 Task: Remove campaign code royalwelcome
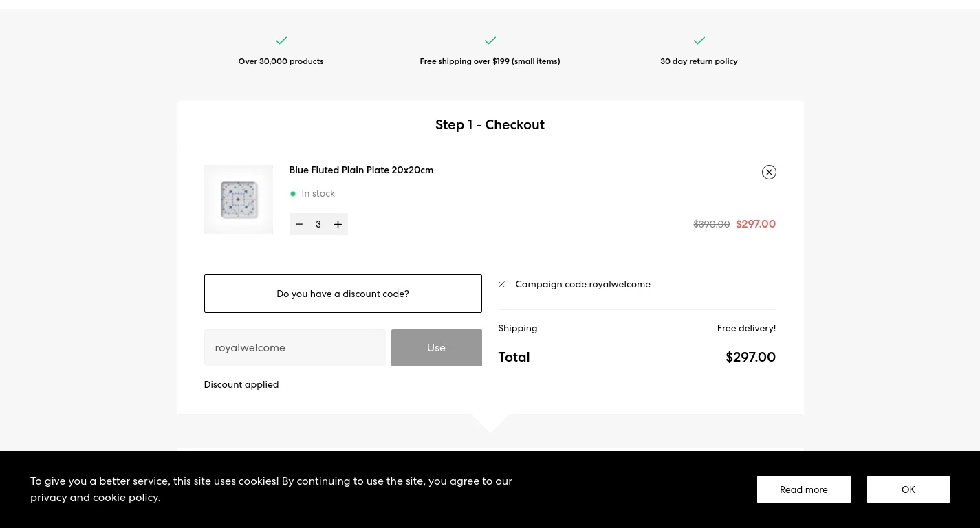pyautogui.click(x=502, y=285)
